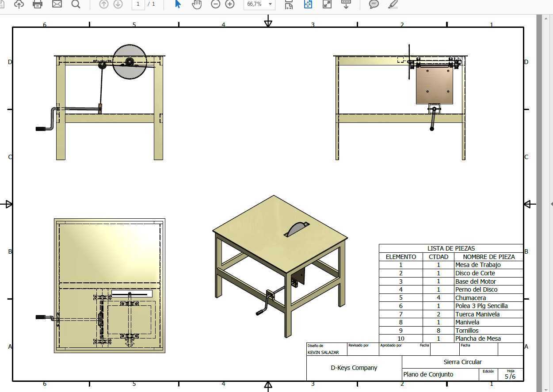Open the 66,7% zoom dropdown

[259, 4]
